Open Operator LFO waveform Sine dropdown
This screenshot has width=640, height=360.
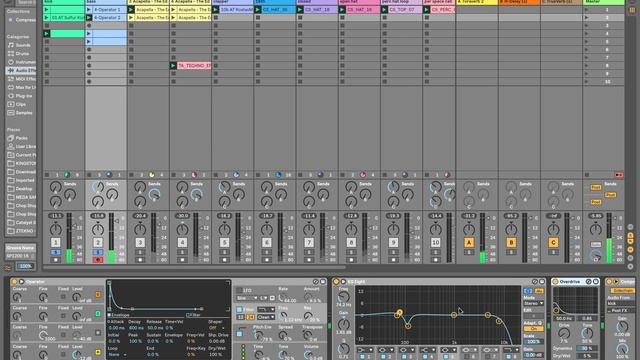pos(247,298)
